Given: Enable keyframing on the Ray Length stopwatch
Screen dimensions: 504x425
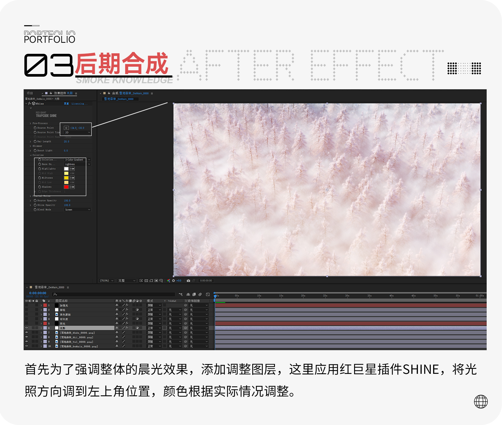Looking at the screenshot, I should 35,141.
